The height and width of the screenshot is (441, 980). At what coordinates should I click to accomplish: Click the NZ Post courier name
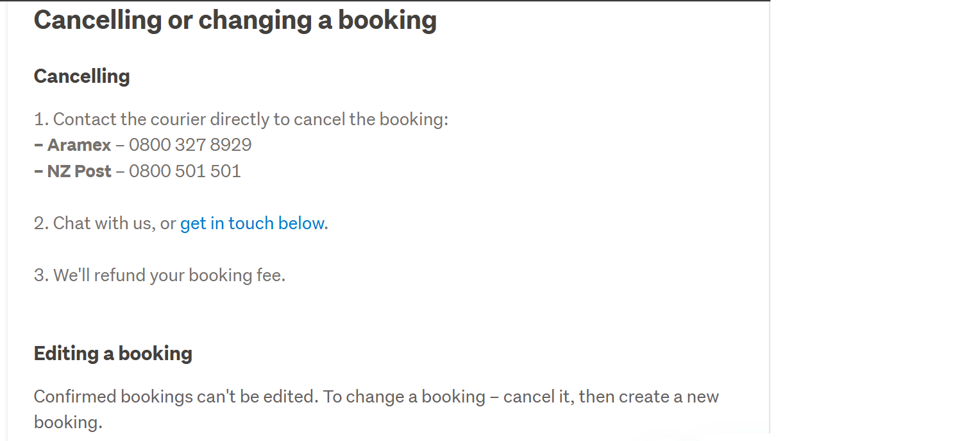79,171
